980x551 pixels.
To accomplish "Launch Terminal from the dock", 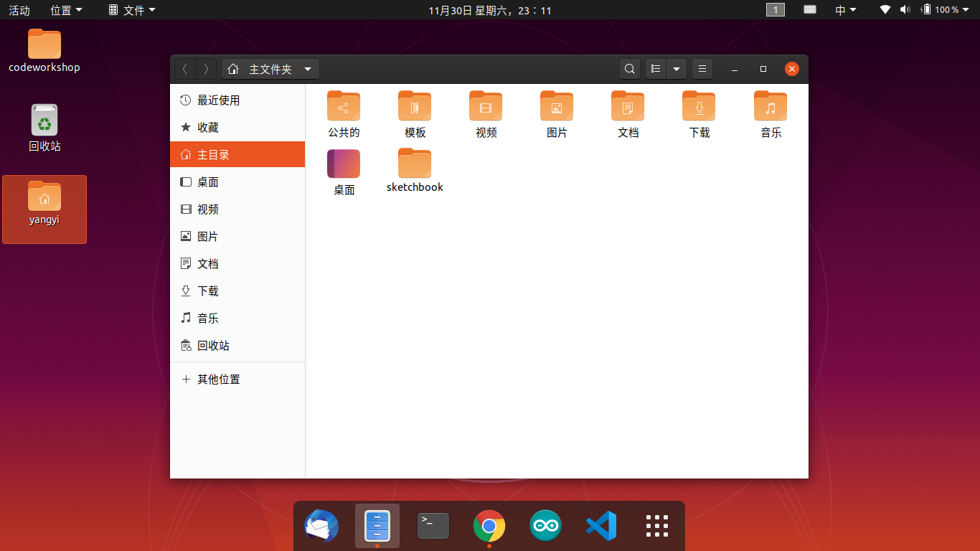I will [x=433, y=526].
